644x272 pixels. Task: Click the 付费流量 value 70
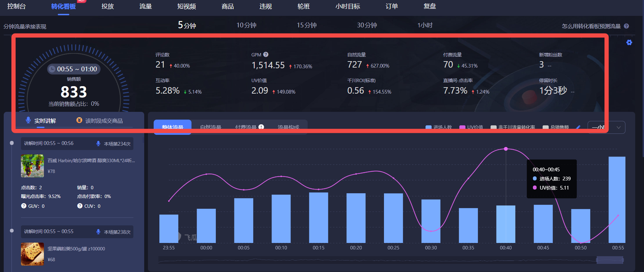tap(448, 65)
